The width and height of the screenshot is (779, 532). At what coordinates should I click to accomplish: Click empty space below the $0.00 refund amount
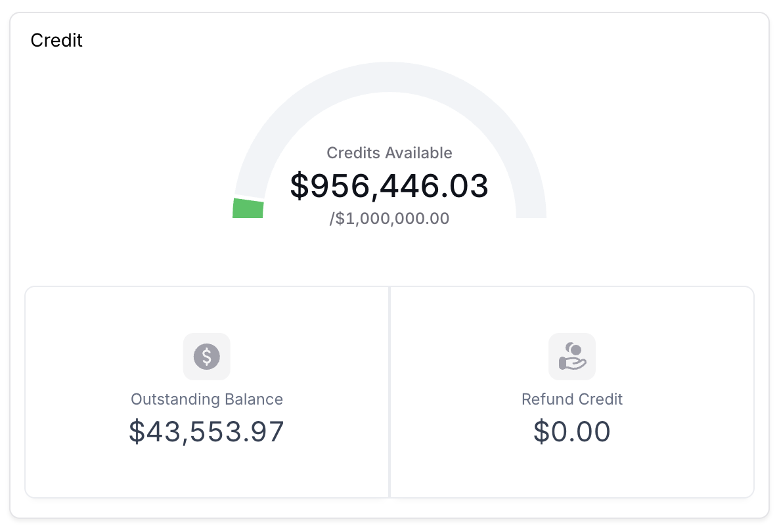(571, 473)
